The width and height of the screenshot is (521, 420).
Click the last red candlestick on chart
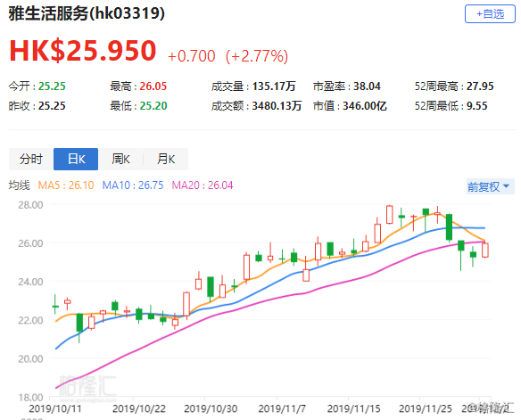click(x=485, y=250)
